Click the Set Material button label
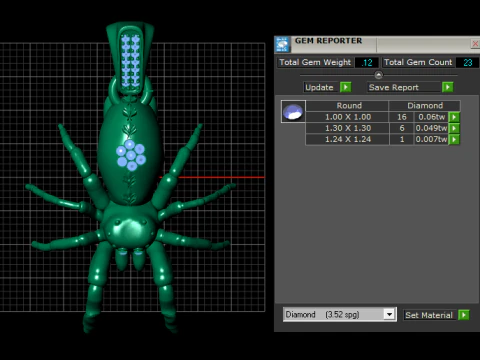 429,315
